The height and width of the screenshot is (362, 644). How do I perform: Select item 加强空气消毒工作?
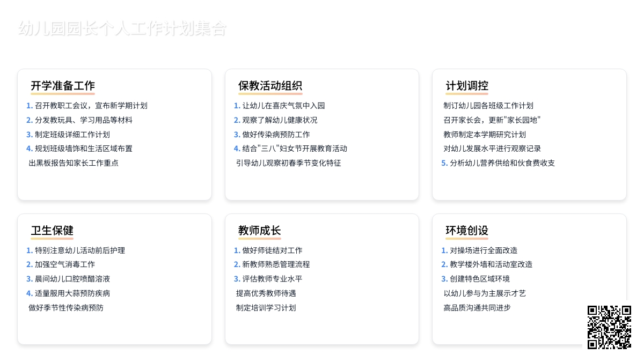click(64, 264)
